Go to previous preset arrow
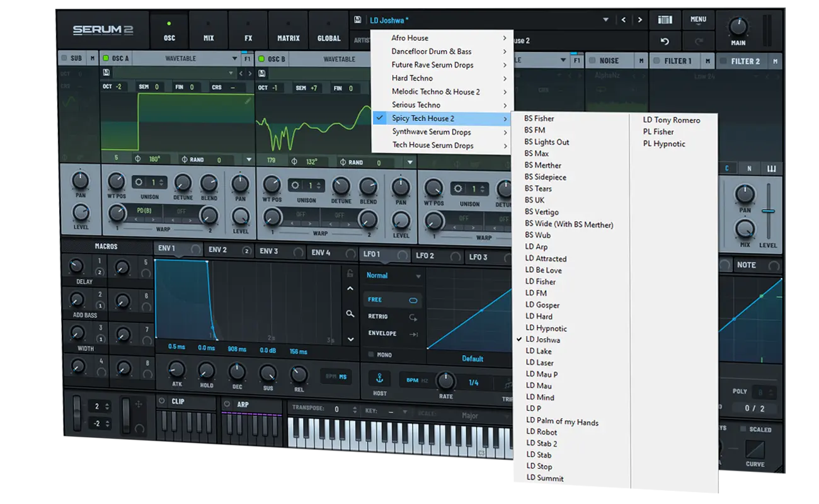 pyautogui.click(x=624, y=20)
